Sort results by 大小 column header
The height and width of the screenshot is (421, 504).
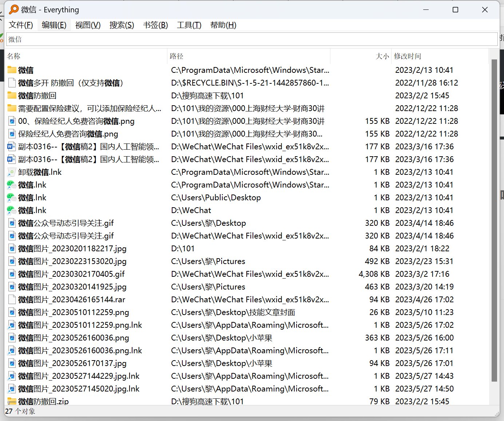pos(361,56)
